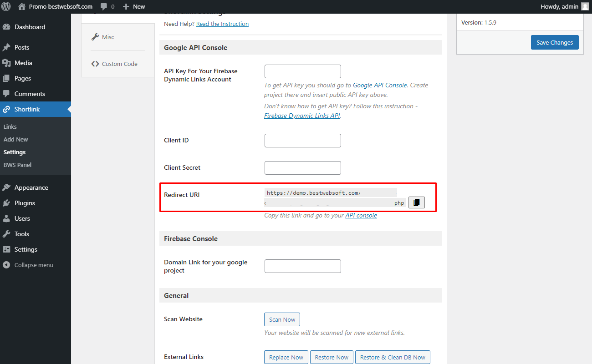Image resolution: width=592 pixels, height=364 pixels.
Task: Click the Replace Now button
Action: pos(286,357)
